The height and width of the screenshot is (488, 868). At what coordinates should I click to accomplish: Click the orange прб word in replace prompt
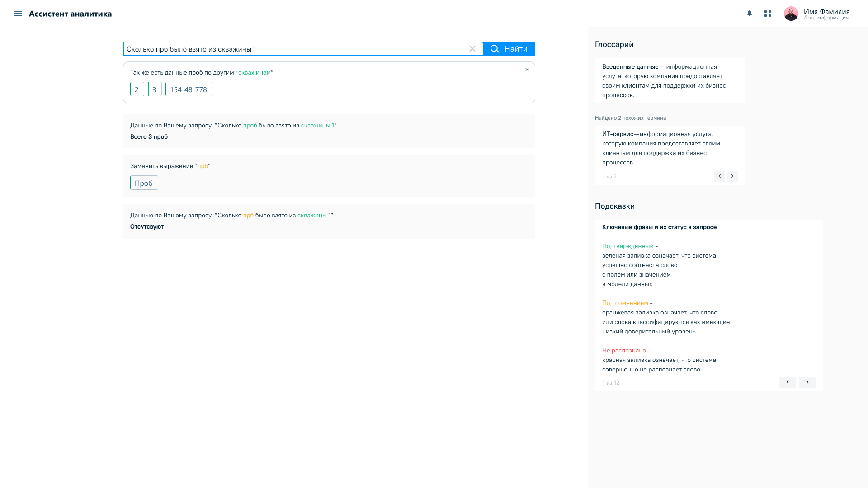pyautogui.click(x=203, y=166)
